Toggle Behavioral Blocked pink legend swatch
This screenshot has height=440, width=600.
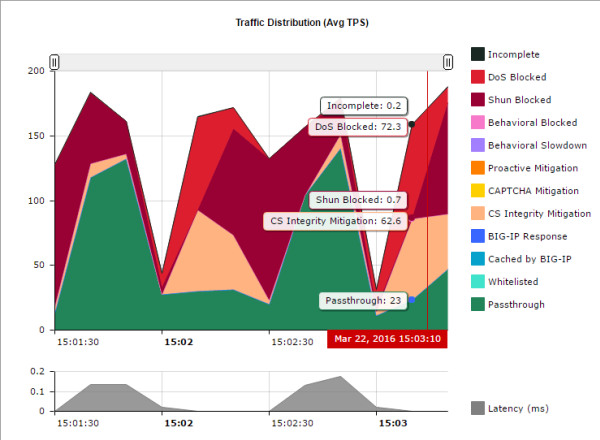click(x=478, y=123)
